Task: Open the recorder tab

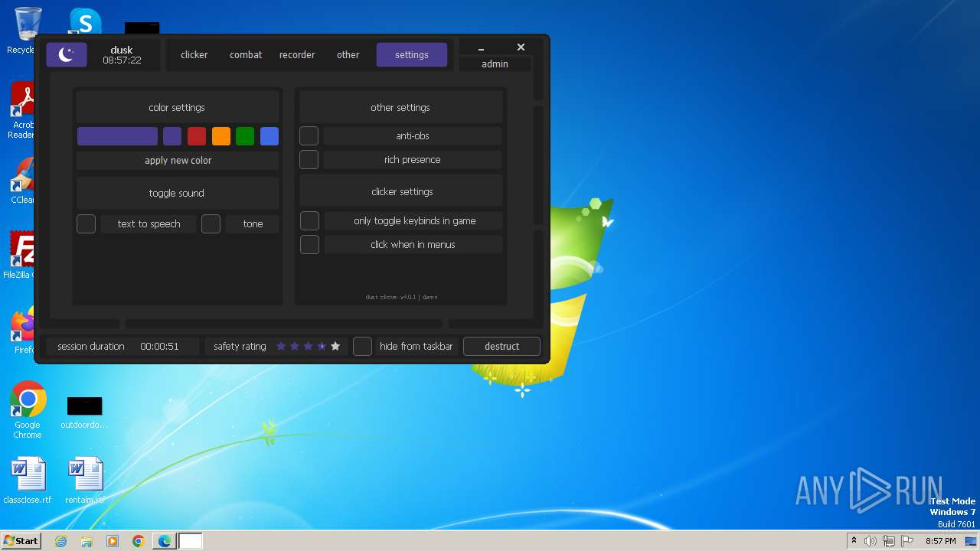Action: [297, 55]
